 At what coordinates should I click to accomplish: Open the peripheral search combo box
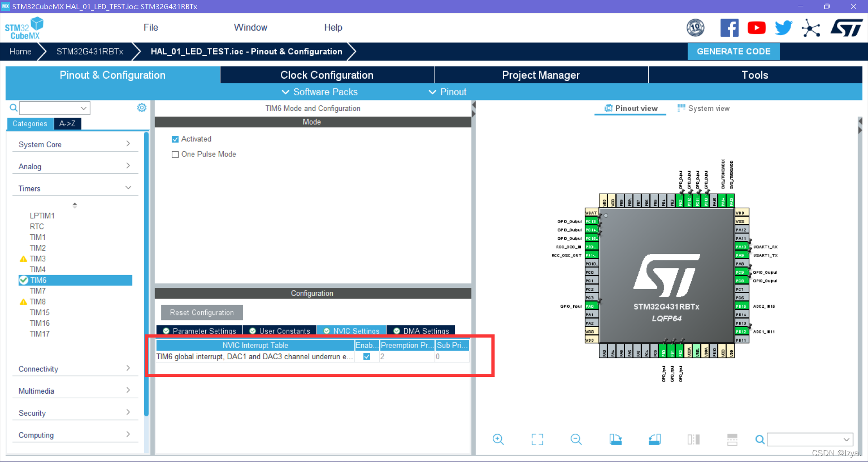(55, 108)
